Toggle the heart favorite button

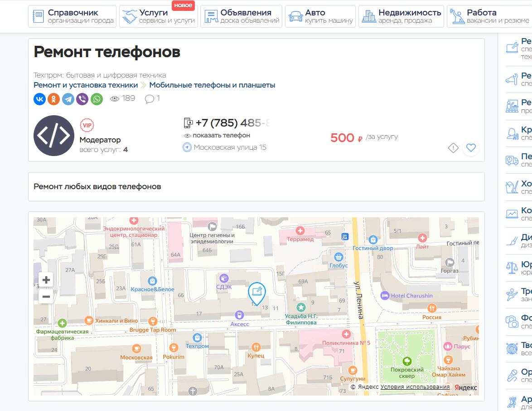[471, 147]
